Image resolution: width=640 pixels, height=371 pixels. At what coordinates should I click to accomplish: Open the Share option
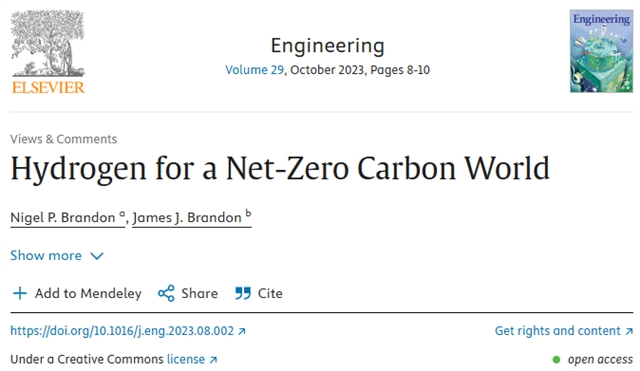[x=188, y=293]
